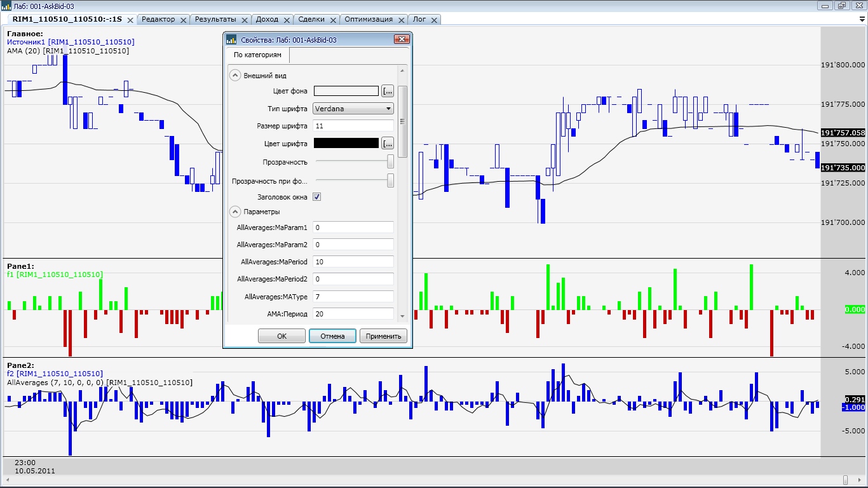Screen dimensions: 868x488
Task: Open font color picker ellipsis button
Action: click(388, 144)
